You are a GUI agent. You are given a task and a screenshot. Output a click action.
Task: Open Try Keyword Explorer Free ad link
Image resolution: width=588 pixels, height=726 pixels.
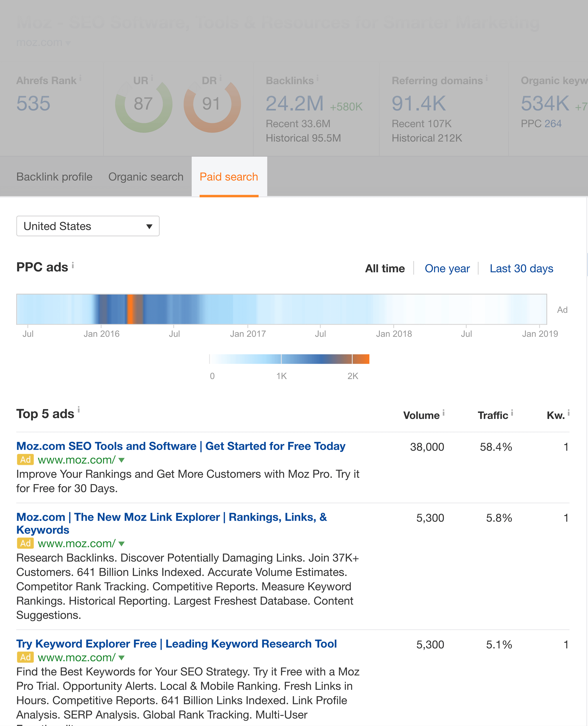click(176, 644)
